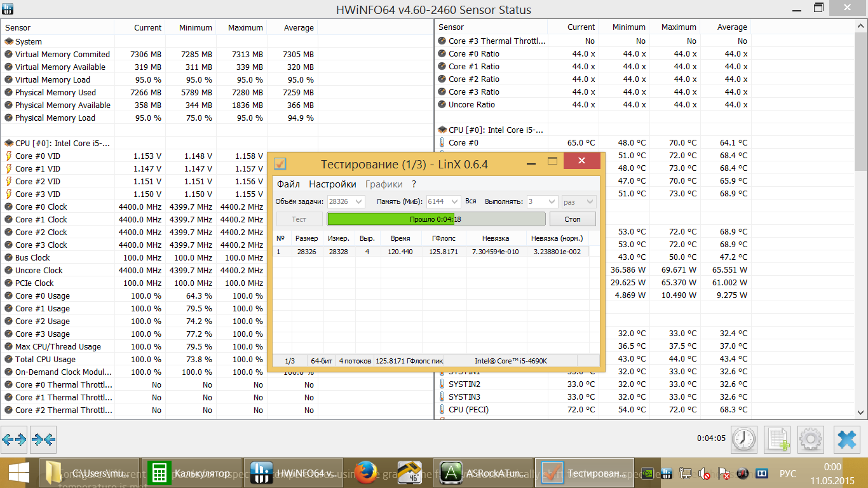Switch to the Калькулятор taskbar item
The width and height of the screenshot is (868, 488).
(191, 473)
